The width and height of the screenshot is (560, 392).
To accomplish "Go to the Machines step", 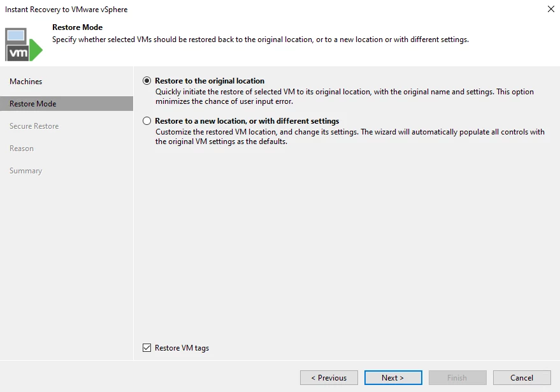I will coord(26,82).
